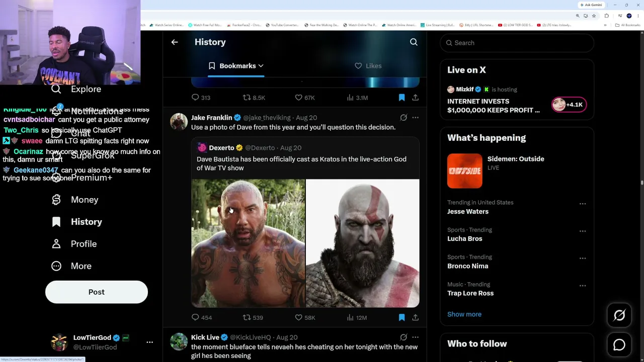Click the page vertical scrollbar
This screenshot has width=644, height=362.
[641, 184]
